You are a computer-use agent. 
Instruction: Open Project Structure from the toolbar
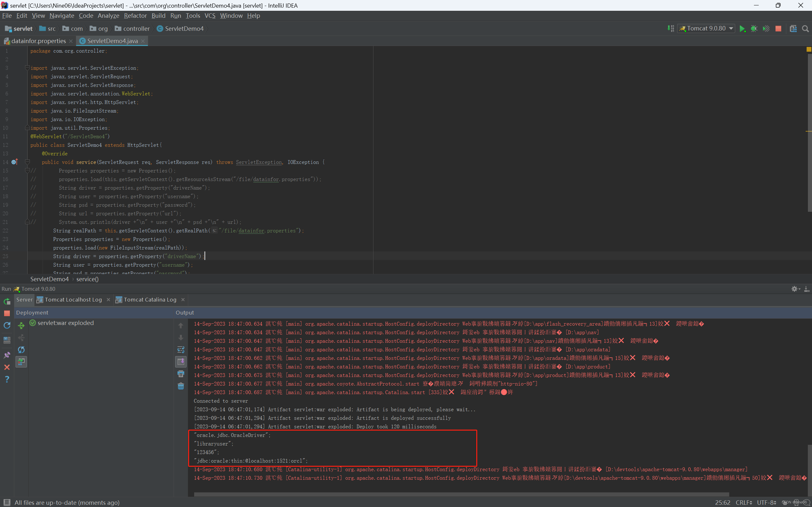coord(793,29)
